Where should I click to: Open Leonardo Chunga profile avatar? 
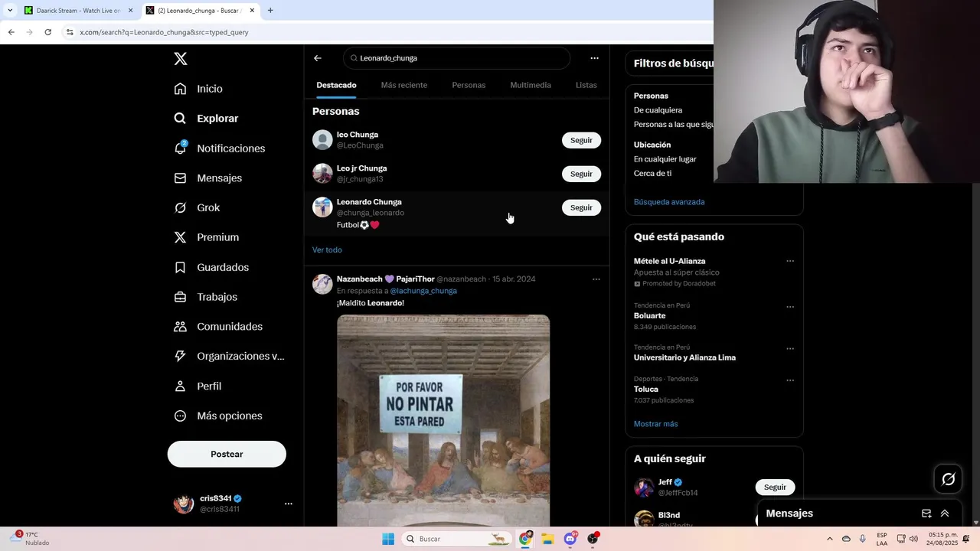pos(322,207)
